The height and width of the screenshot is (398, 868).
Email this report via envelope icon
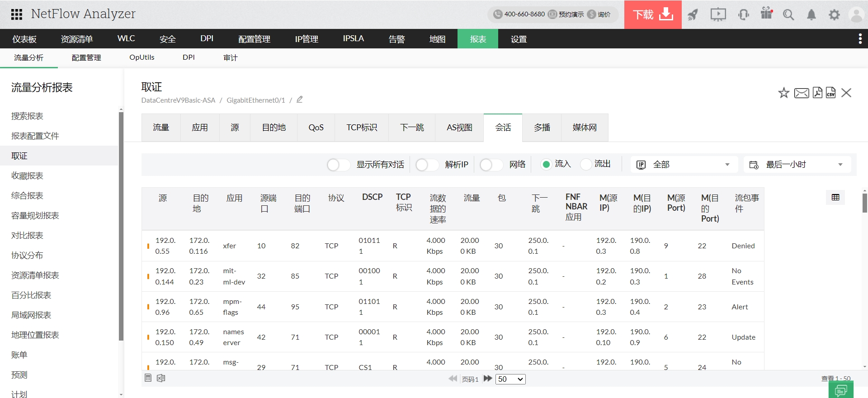click(x=801, y=93)
